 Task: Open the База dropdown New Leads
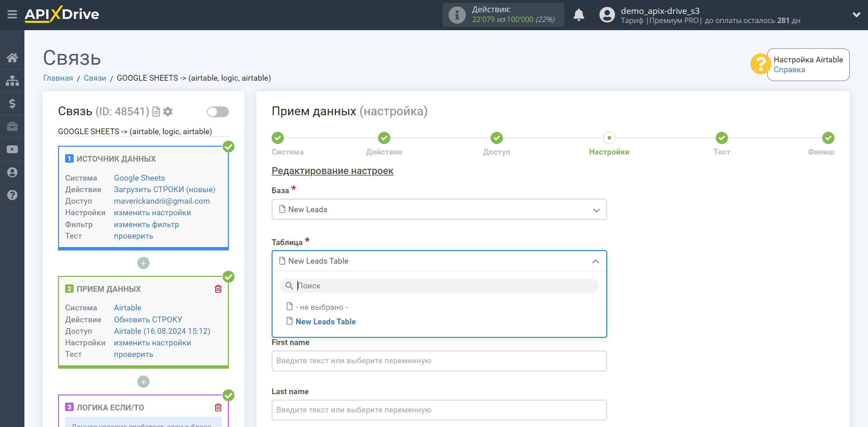pyautogui.click(x=439, y=209)
